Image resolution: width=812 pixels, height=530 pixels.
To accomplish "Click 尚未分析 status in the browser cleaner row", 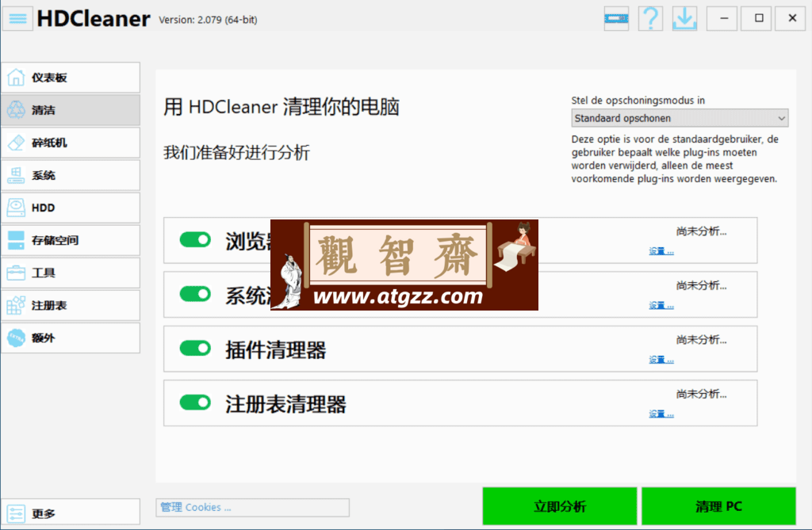I will coord(701,231).
